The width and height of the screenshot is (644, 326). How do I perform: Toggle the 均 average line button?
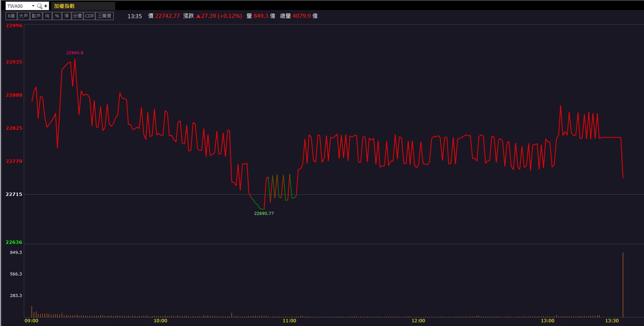point(47,16)
